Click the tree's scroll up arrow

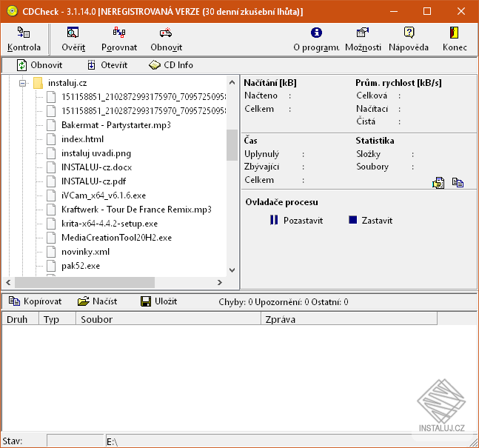click(x=232, y=82)
